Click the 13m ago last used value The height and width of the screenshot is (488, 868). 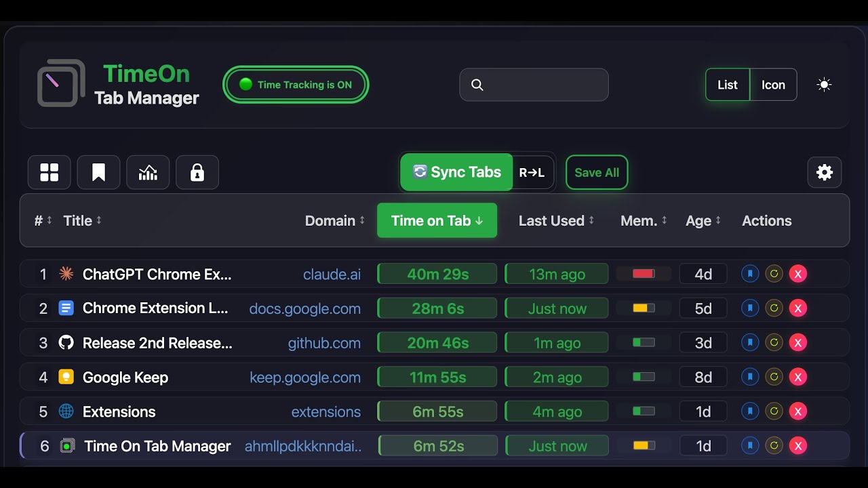coord(557,274)
